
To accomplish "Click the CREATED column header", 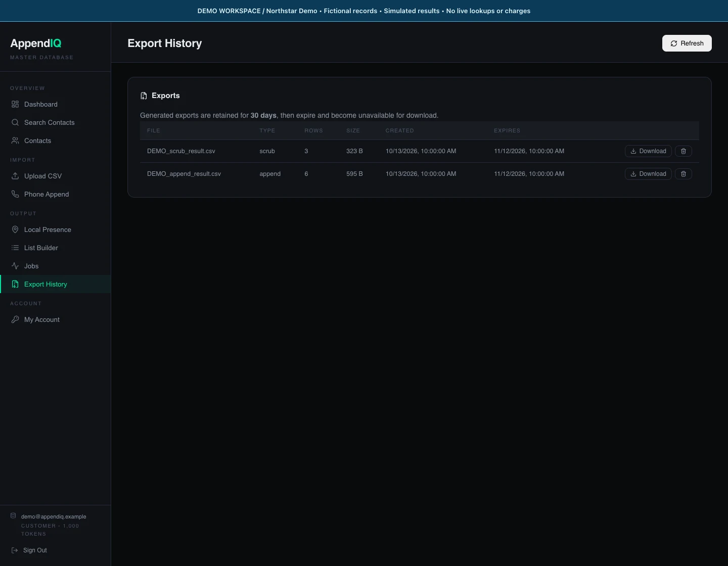I will point(400,130).
